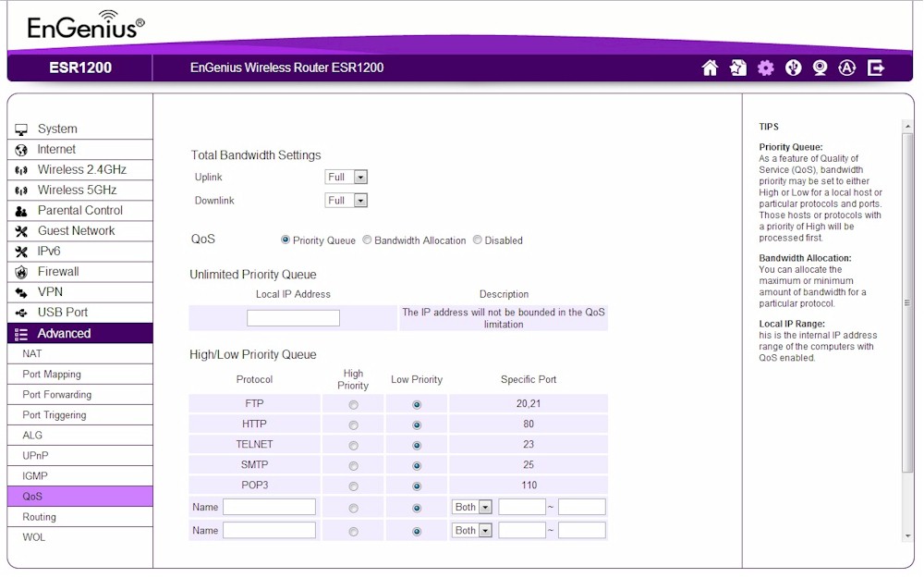Click the tools icon beside Guest Network
Screen dimensions: 924x578
click(21, 231)
